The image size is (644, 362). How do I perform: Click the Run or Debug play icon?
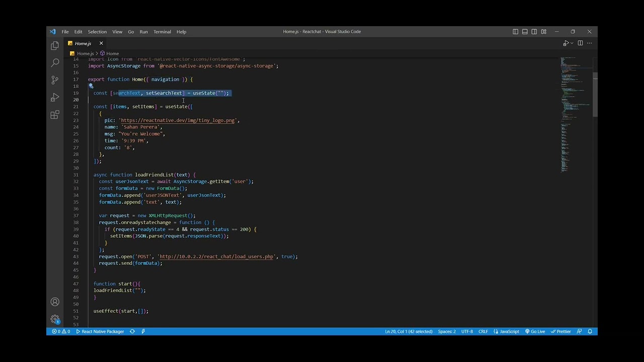[566, 43]
